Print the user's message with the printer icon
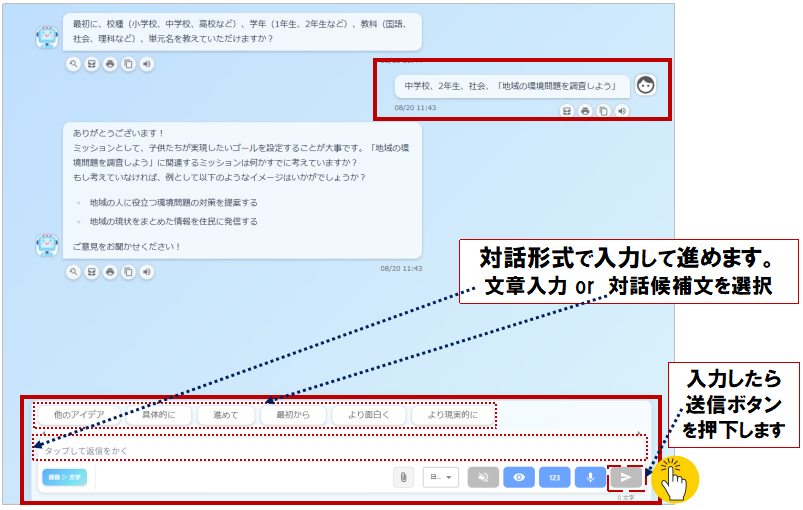This screenshot has width=803, height=510. tap(585, 110)
